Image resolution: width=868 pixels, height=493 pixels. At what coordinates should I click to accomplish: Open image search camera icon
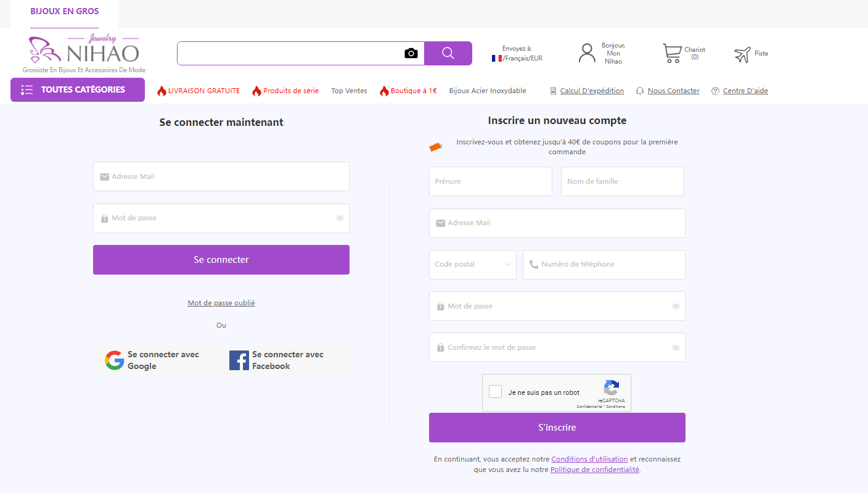(411, 53)
